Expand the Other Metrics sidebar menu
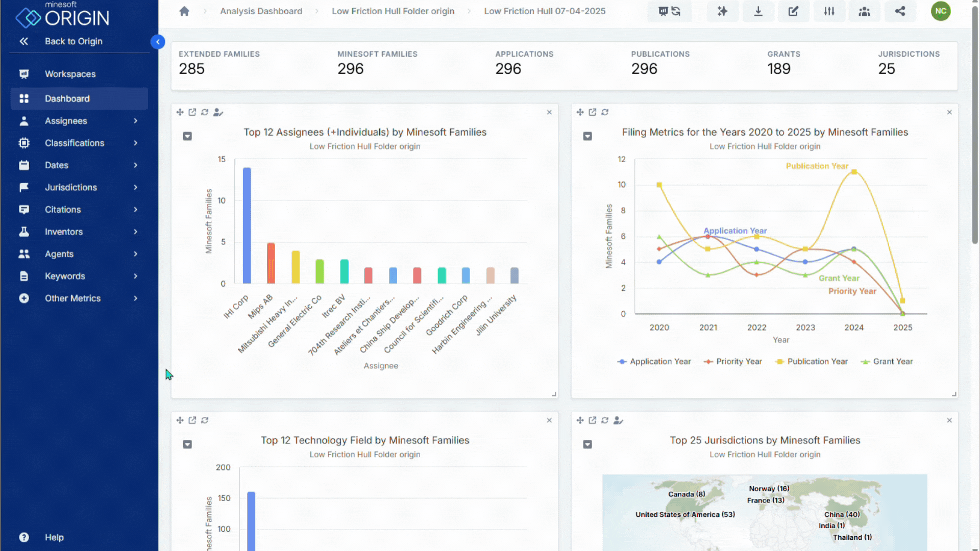Image resolution: width=980 pixels, height=551 pixels. tap(79, 298)
